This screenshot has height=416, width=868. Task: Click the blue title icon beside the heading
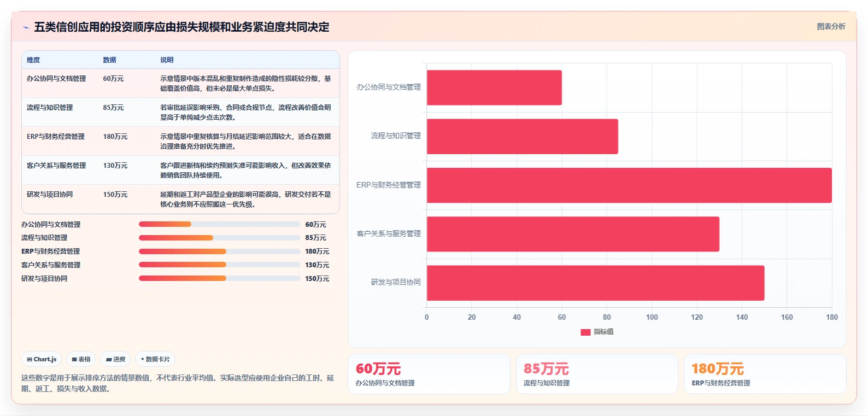(26, 27)
